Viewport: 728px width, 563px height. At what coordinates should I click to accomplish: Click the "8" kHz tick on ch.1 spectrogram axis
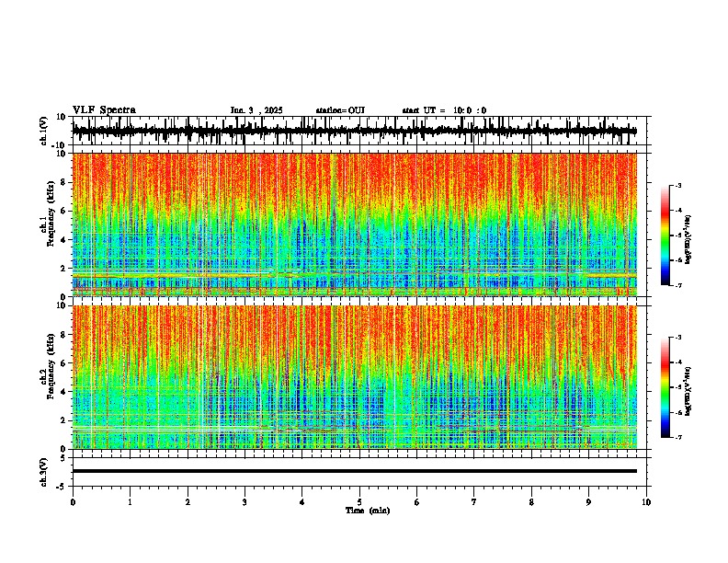click(65, 182)
